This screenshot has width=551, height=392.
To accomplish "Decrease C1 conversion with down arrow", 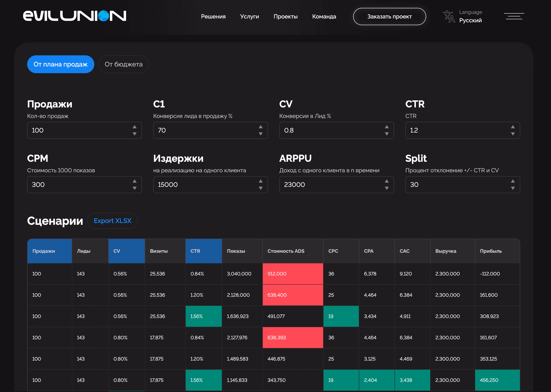I will point(261,134).
